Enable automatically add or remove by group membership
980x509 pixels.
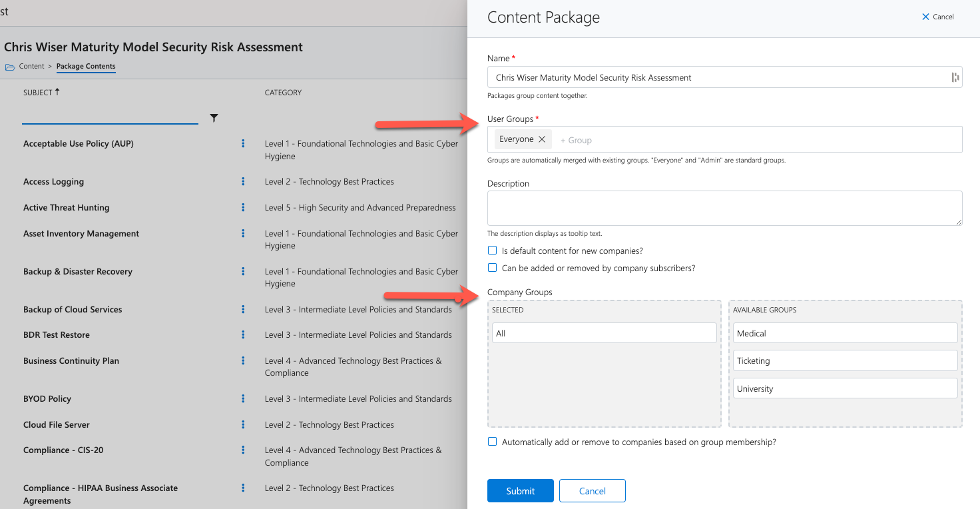coord(493,442)
